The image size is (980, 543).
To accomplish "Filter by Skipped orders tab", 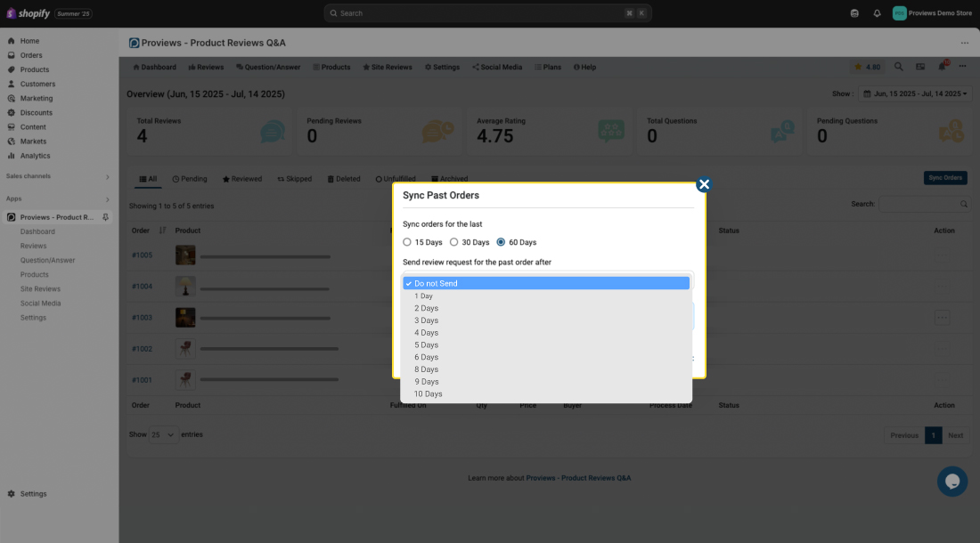I will (294, 179).
